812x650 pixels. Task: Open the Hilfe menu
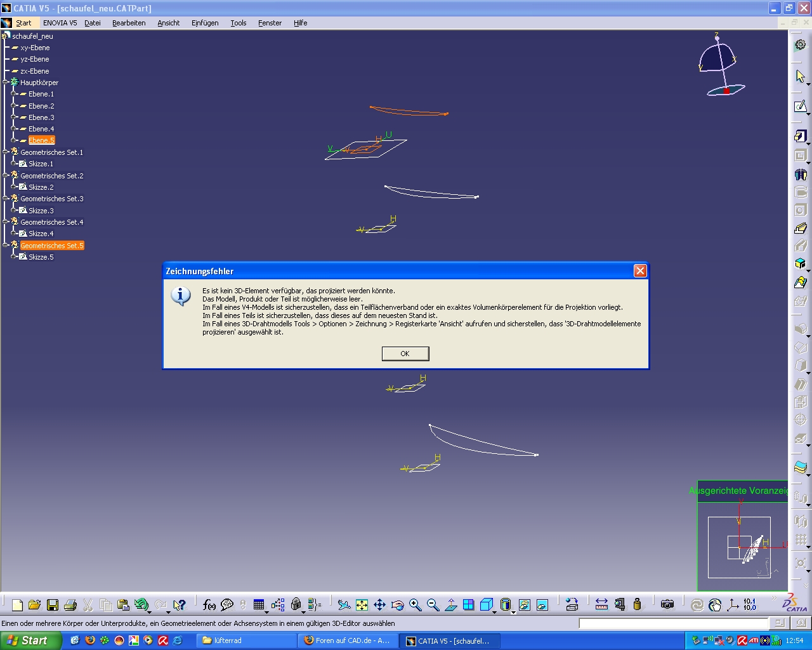300,23
